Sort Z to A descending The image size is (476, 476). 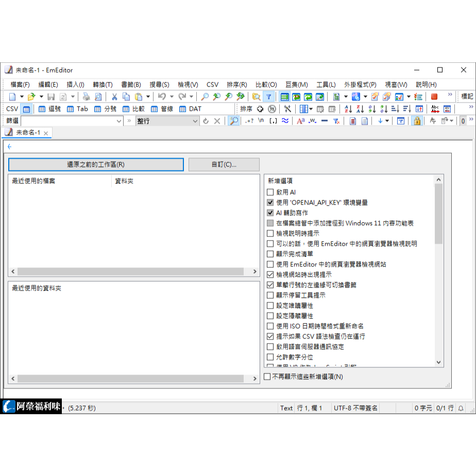(360, 109)
